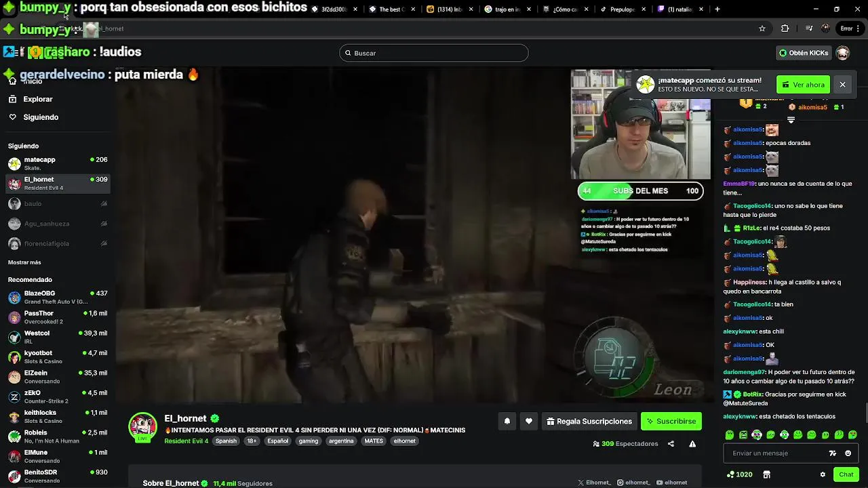Switch to (1314) Inbox browser tab
868x488 pixels.
pyautogui.click(x=450, y=9)
